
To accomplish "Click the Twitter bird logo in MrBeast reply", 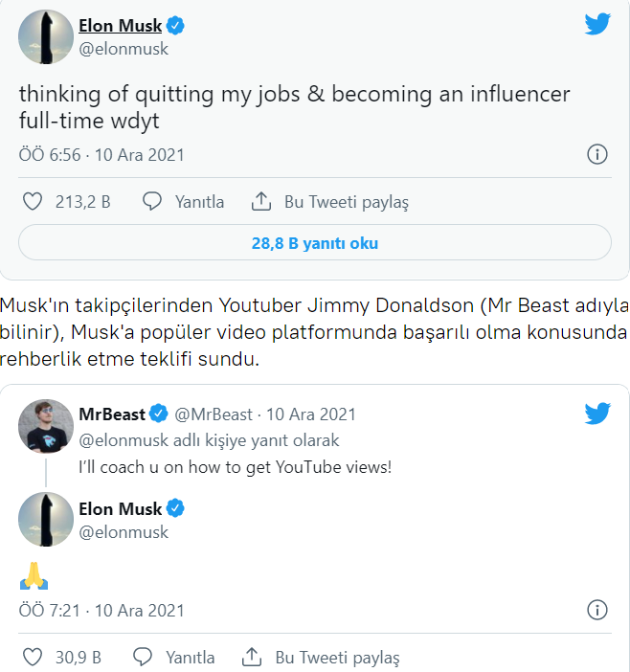I will click(x=596, y=414).
